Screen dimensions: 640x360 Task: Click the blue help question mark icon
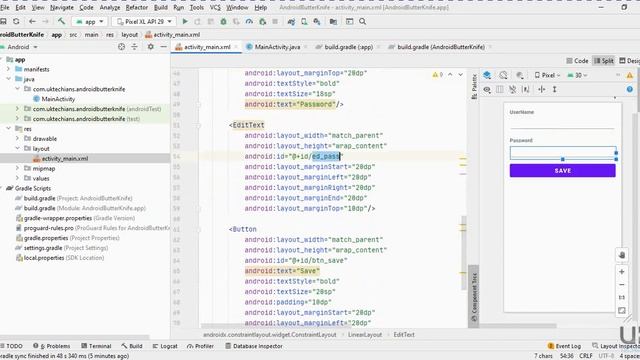click(x=630, y=89)
